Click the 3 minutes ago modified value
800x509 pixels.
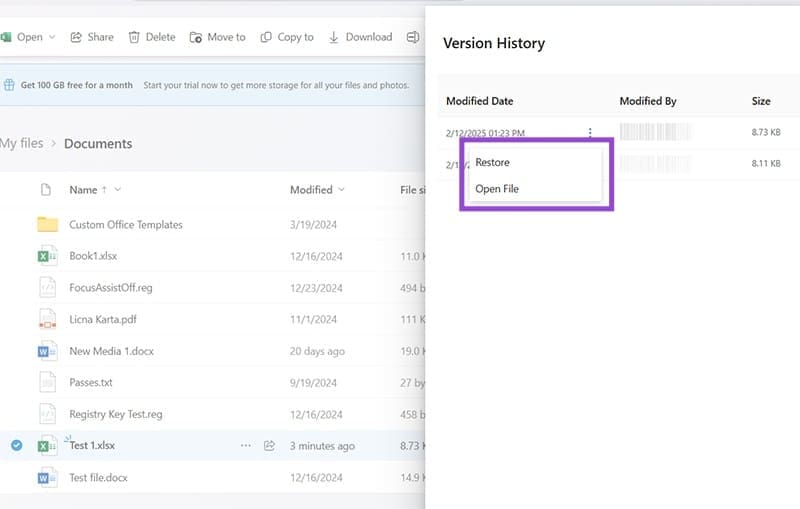point(322,446)
